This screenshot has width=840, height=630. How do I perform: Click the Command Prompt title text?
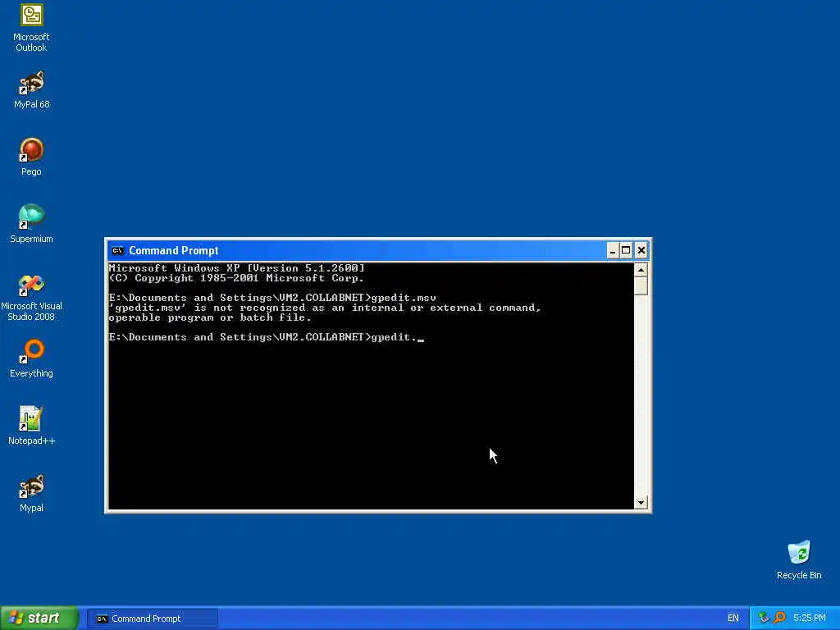point(174,250)
